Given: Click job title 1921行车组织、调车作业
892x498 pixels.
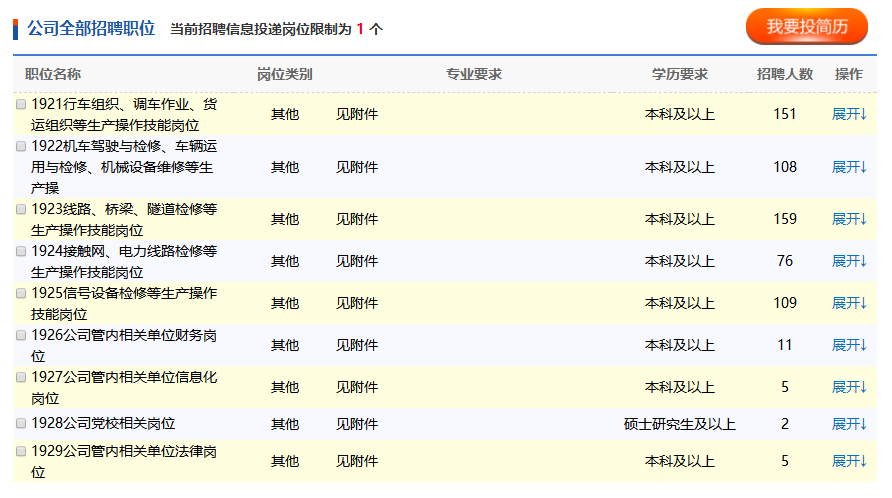Looking at the screenshot, I should click(x=124, y=114).
